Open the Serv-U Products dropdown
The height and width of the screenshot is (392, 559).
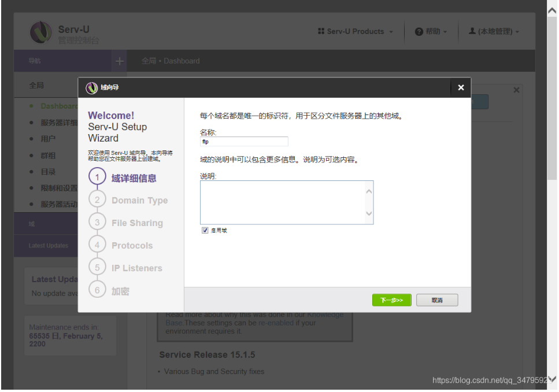coord(356,31)
